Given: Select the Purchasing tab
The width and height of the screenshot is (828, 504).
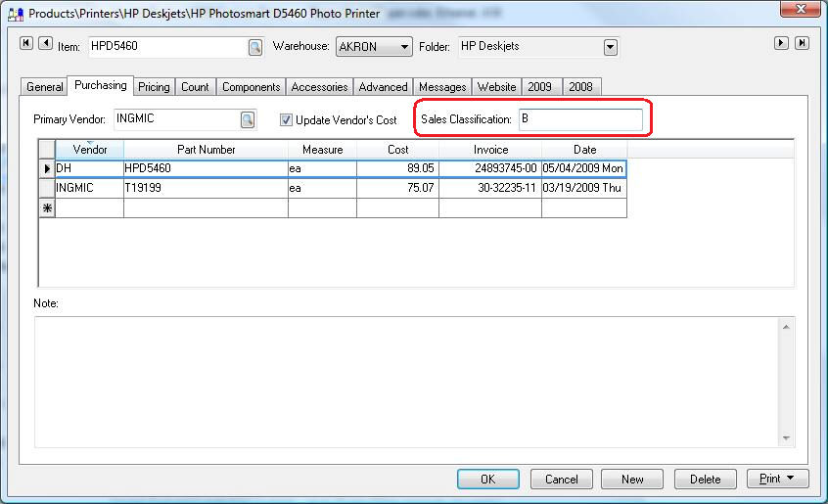Looking at the screenshot, I should click(101, 85).
